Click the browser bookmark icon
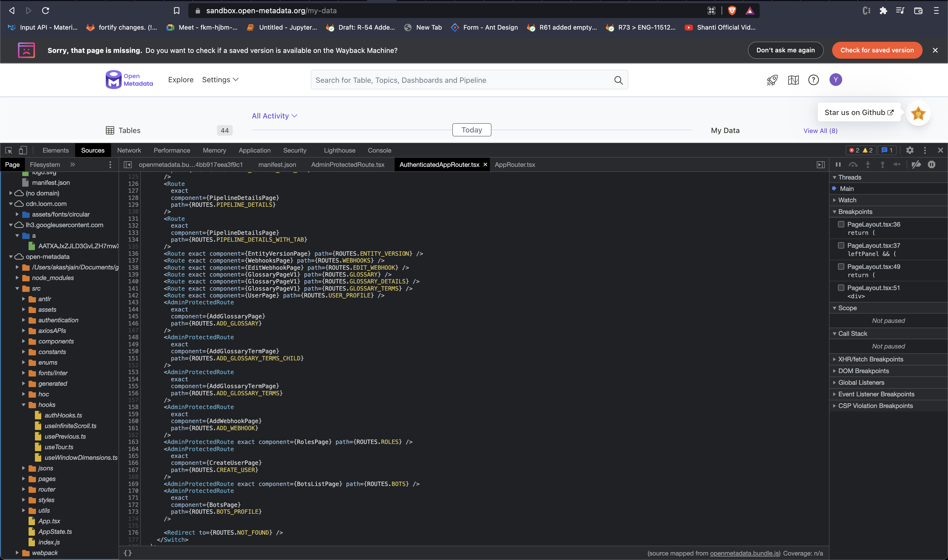Screen dimensions: 948x560 [177, 11]
